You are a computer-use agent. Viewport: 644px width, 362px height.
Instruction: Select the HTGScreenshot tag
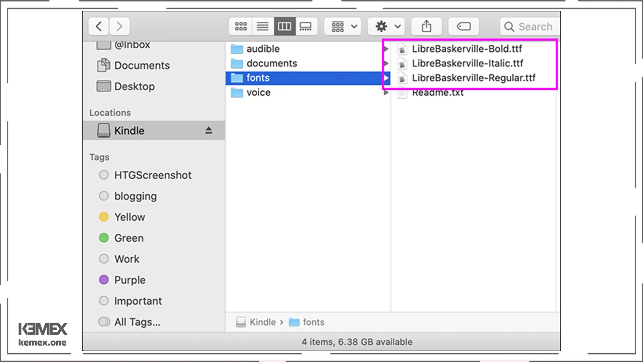[x=153, y=175]
